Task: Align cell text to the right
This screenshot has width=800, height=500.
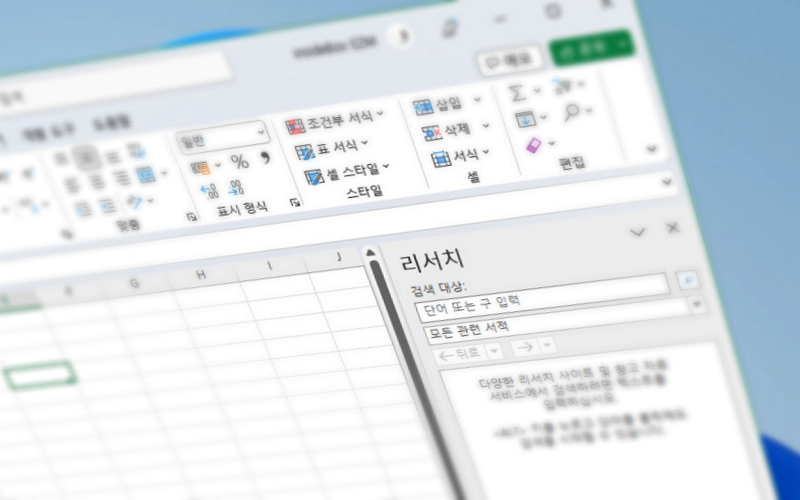Action: [121, 178]
